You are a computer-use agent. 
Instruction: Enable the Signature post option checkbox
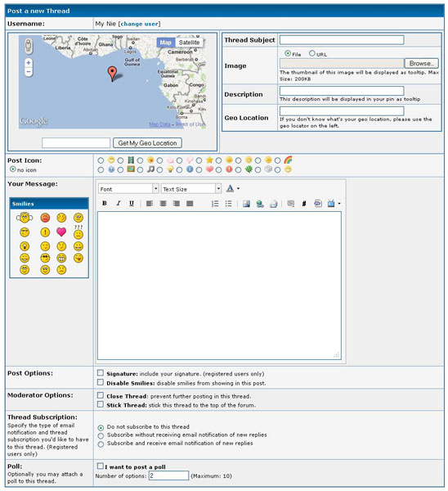point(100,372)
